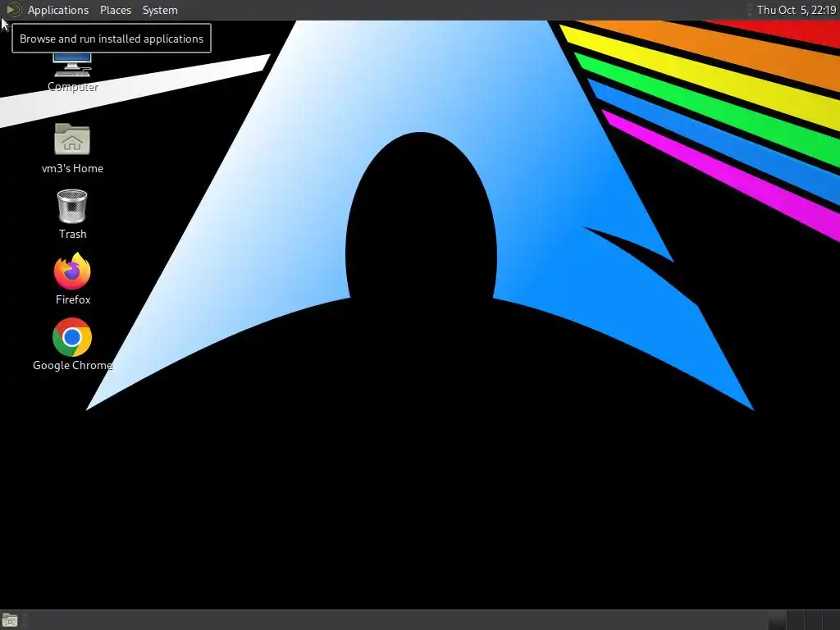Select the vm3's Home folder icon
The width and height of the screenshot is (840, 630).
72,149
